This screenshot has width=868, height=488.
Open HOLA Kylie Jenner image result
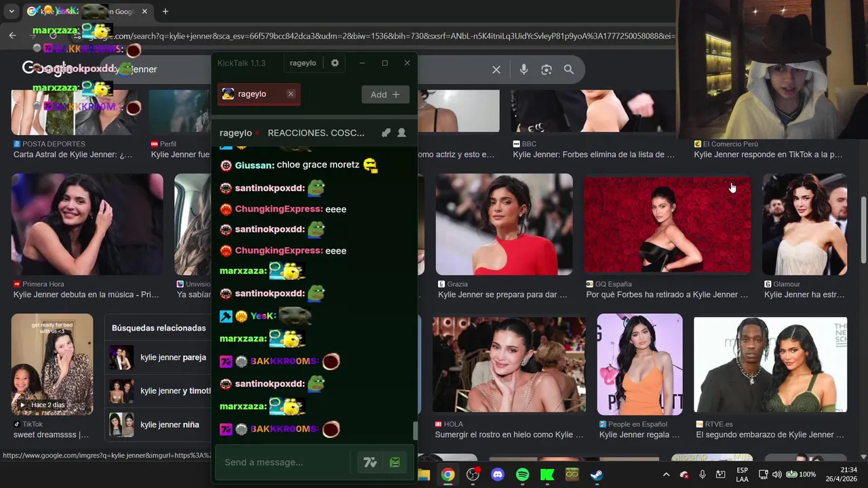point(509,365)
